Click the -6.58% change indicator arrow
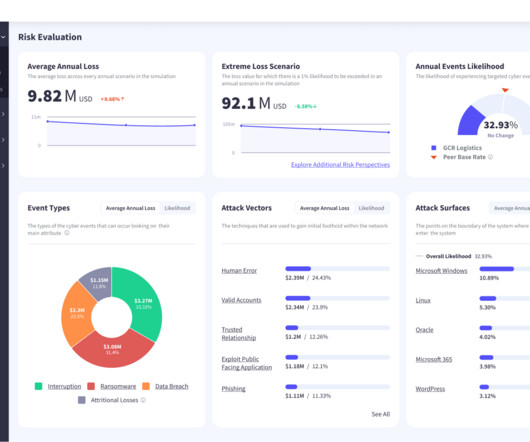The width and height of the screenshot is (530, 442). click(x=315, y=106)
